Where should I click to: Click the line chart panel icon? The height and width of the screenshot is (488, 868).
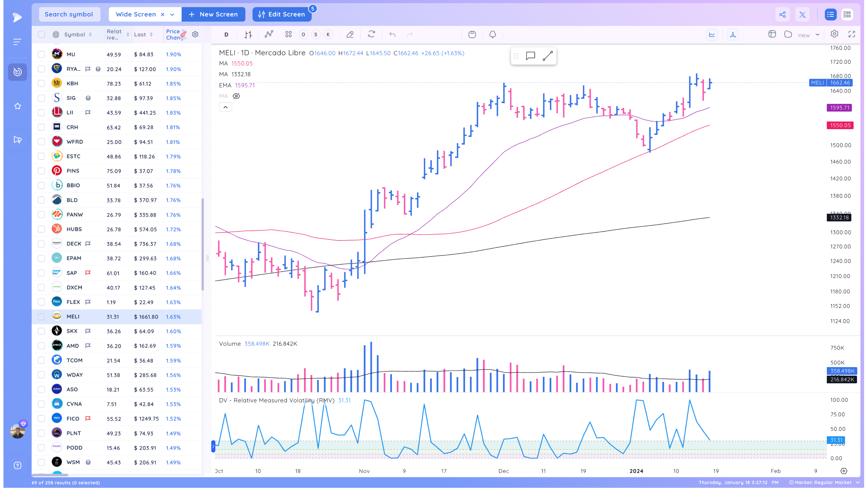point(712,34)
